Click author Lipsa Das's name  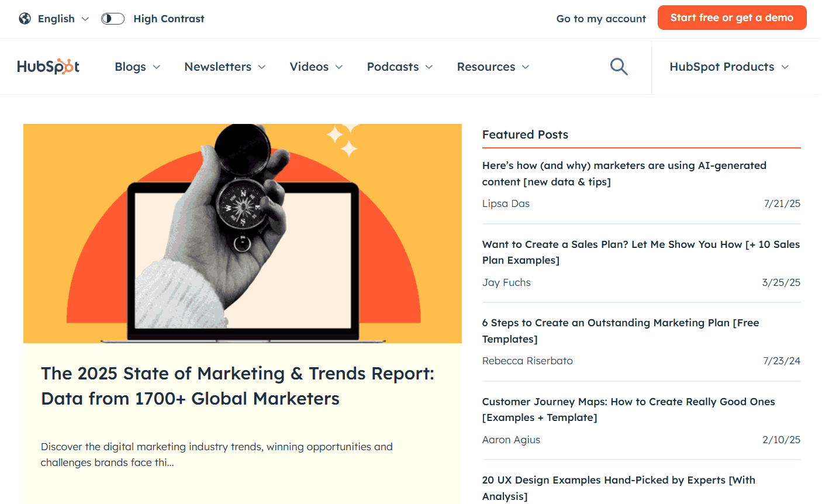click(506, 203)
